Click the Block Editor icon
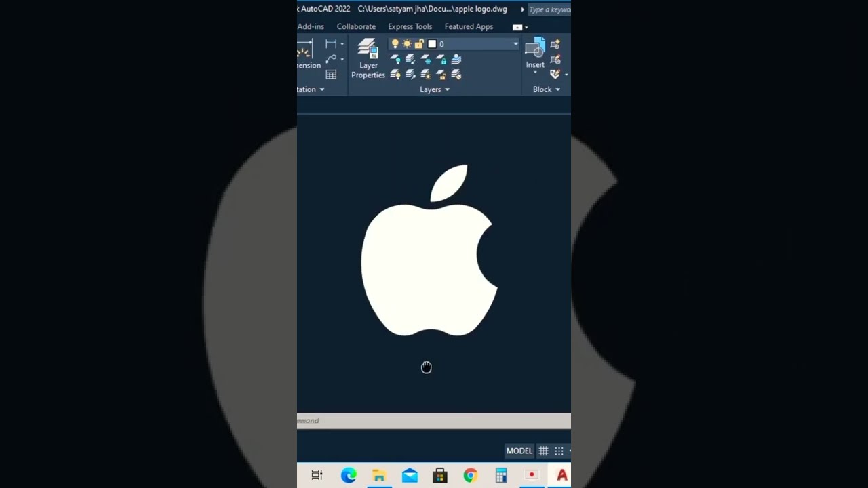This screenshot has height=488, width=868. click(555, 60)
